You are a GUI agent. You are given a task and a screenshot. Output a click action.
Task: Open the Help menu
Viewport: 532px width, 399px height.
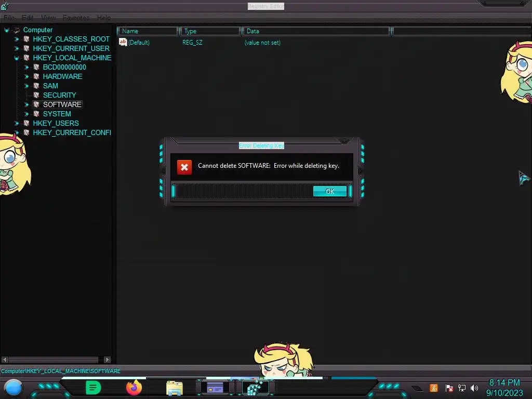[x=104, y=18]
